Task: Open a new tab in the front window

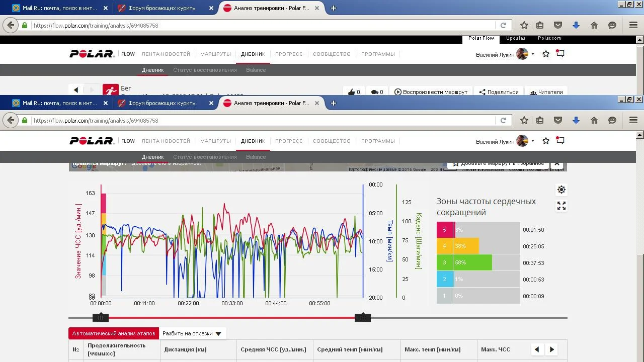Action: coord(333,103)
